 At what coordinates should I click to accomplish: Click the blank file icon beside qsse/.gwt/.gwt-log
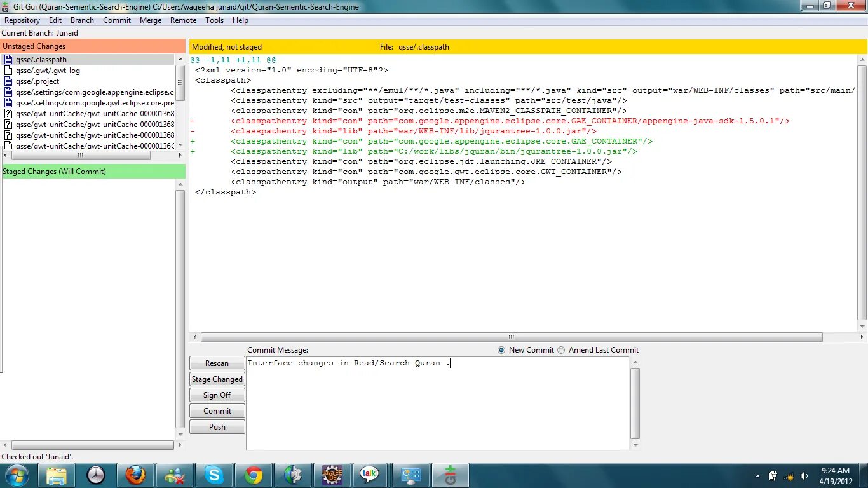pos(8,71)
